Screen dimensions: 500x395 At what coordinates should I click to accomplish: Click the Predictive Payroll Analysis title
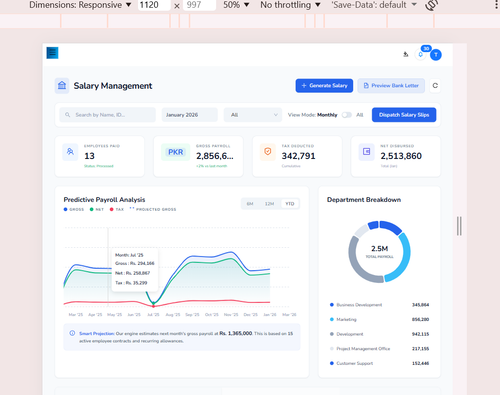104,200
